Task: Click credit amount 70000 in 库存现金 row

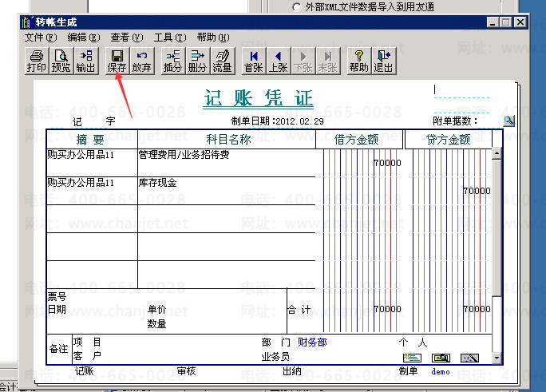Action: pyautogui.click(x=477, y=191)
